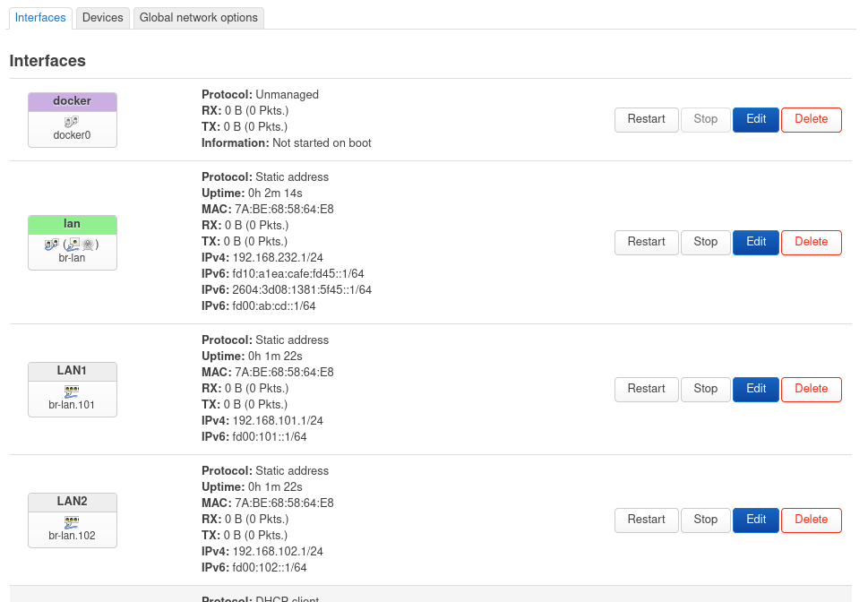Click the green lan interface header
This screenshot has width=868, height=602.
73,224
